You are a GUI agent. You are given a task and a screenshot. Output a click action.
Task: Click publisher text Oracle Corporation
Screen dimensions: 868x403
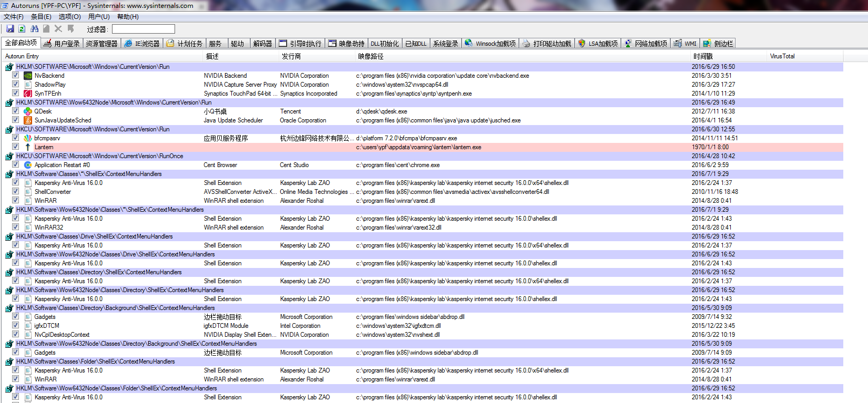click(303, 120)
